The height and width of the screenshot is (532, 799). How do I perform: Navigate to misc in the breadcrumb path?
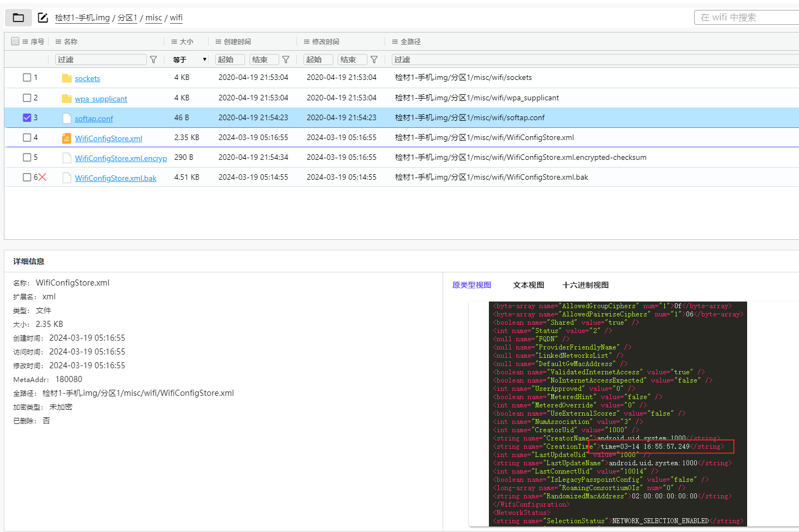click(x=153, y=18)
